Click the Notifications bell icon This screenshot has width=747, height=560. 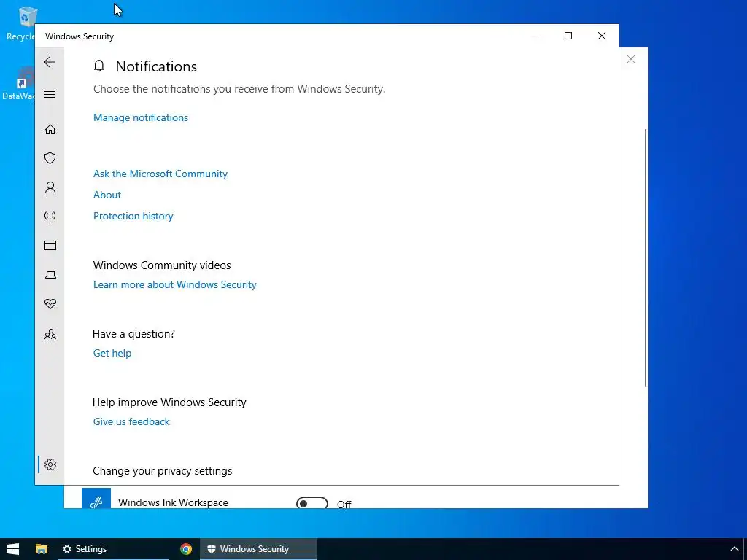pos(99,66)
